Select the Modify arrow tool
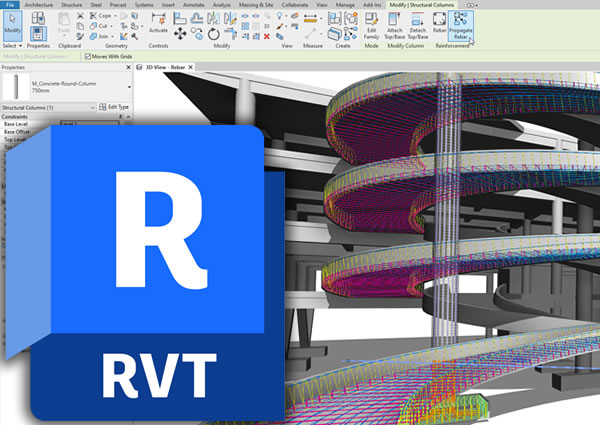600x425 pixels. coord(12,25)
